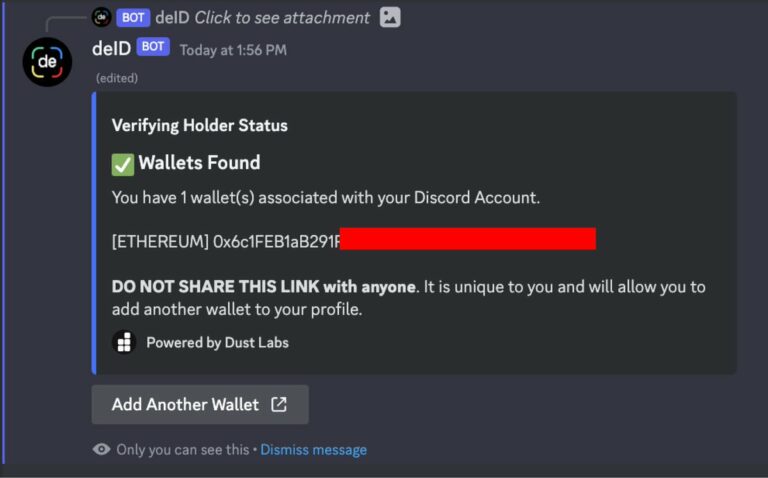The width and height of the screenshot is (768, 478).
Task: Click the Powered by Dust Labs footer text
Action: [x=217, y=342]
